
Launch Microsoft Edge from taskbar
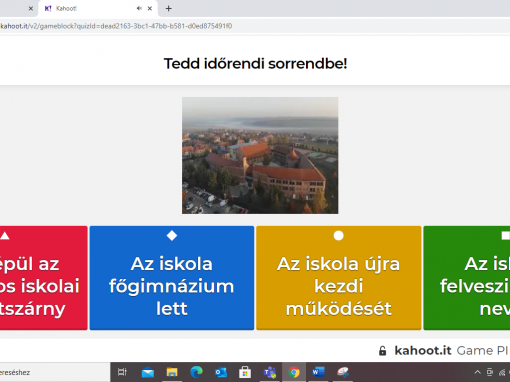[x=196, y=372]
